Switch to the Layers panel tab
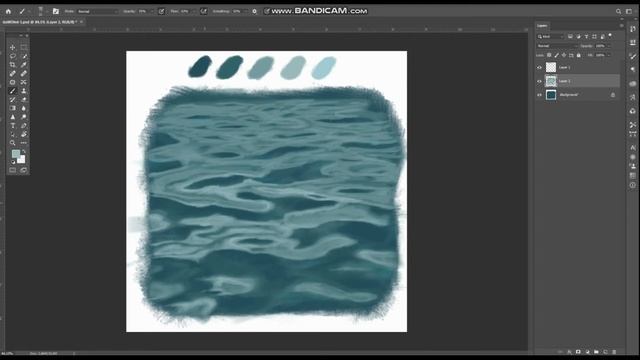The width and height of the screenshot is (640, 360). coord(542,26)
